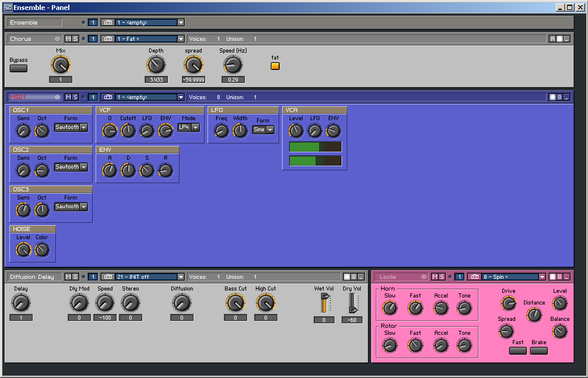Solo the Chorus instrument
Image resolution: width=588 pixels, height=378 pixels.
(x=75, y=38)
